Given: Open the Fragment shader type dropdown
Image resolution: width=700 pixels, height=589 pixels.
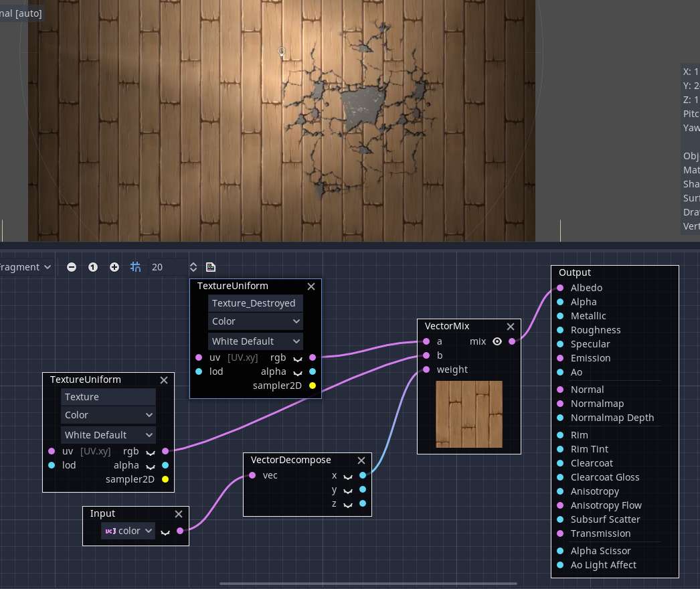Looking at the screenshot, I should tap(27, 267).
